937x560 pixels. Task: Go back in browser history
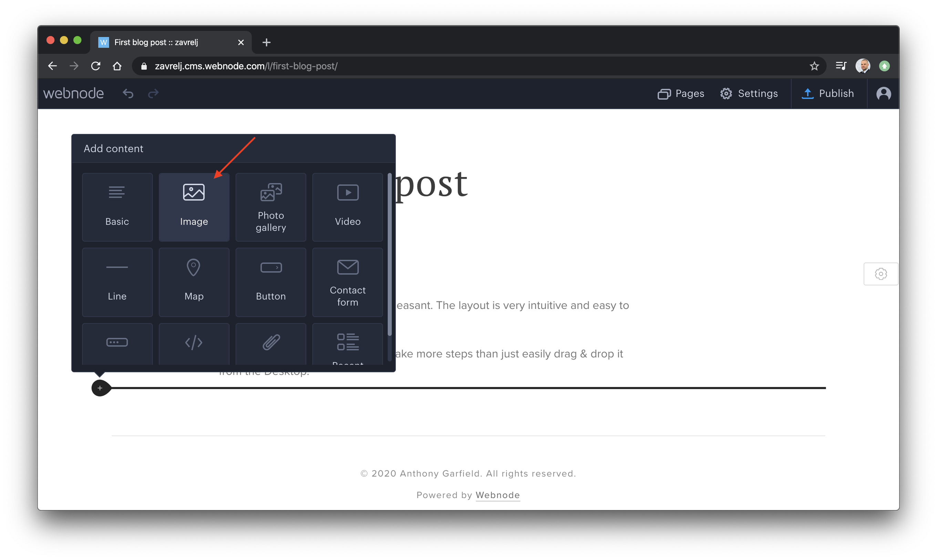[x=52, y=66]
